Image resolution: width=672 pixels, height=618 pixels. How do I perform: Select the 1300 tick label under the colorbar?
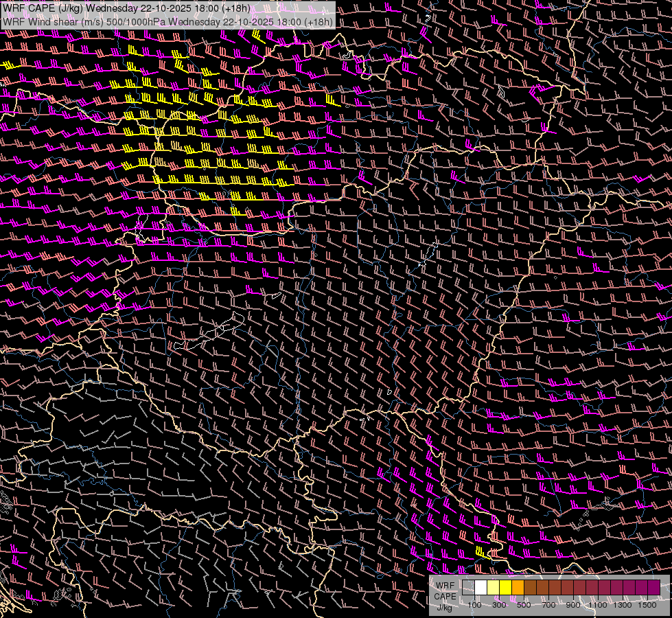pos(623,604)
